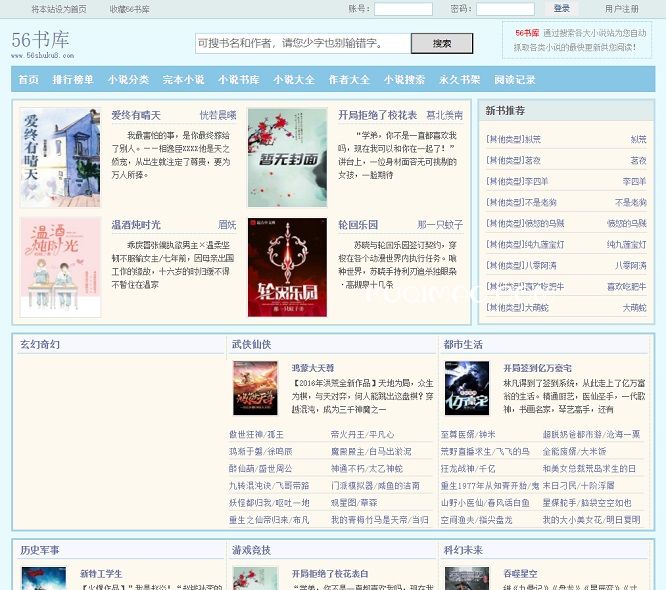Go to 小说搜索 navigation item
The image size is (666, 590).
click(404, 79)
